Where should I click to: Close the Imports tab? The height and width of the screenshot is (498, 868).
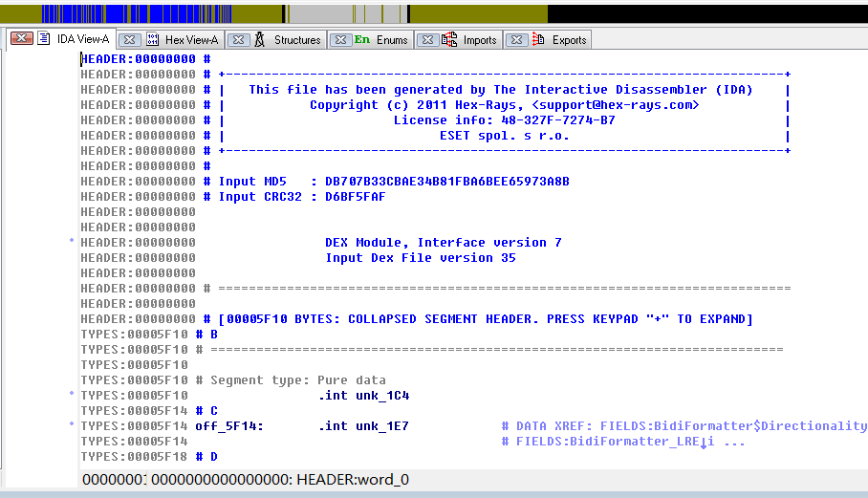pos(427,40)
